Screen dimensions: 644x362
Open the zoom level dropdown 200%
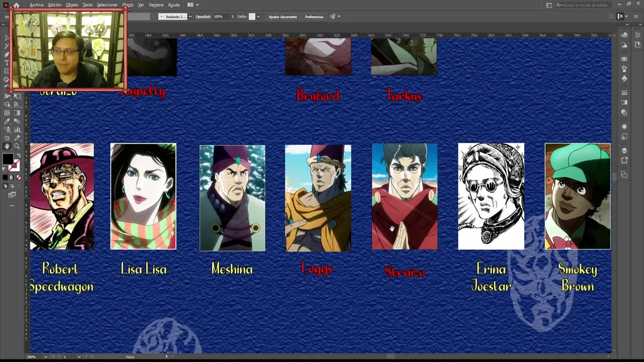(45, 357)
